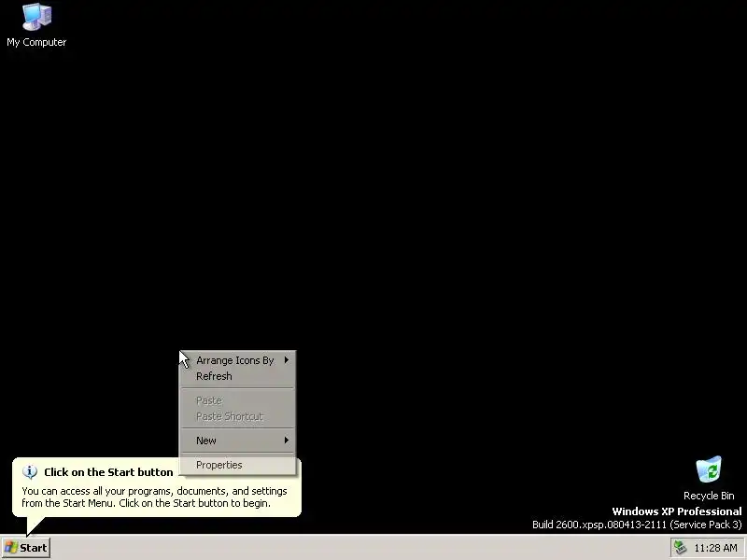Click balloon text about accessing programs
The height and width of the screenshot is (560, 747).
(x=154, y=497)
